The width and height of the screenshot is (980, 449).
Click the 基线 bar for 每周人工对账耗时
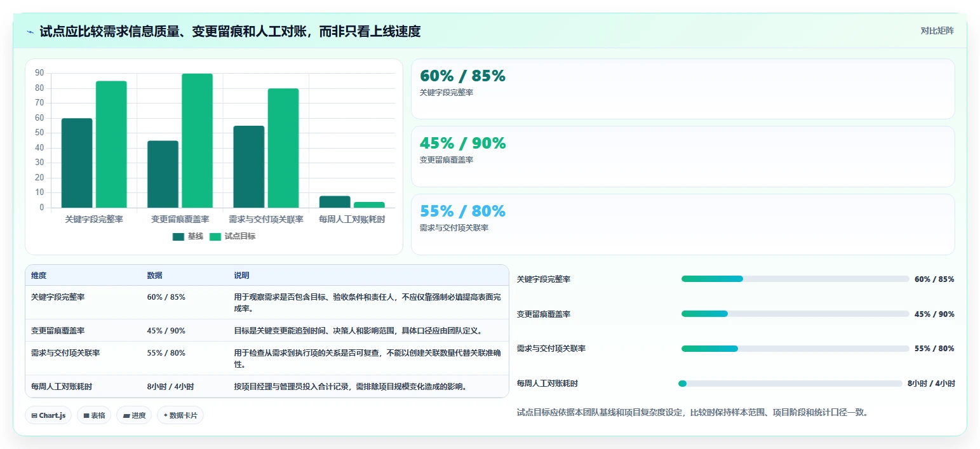pyautogui.click(x=335, y=202)
